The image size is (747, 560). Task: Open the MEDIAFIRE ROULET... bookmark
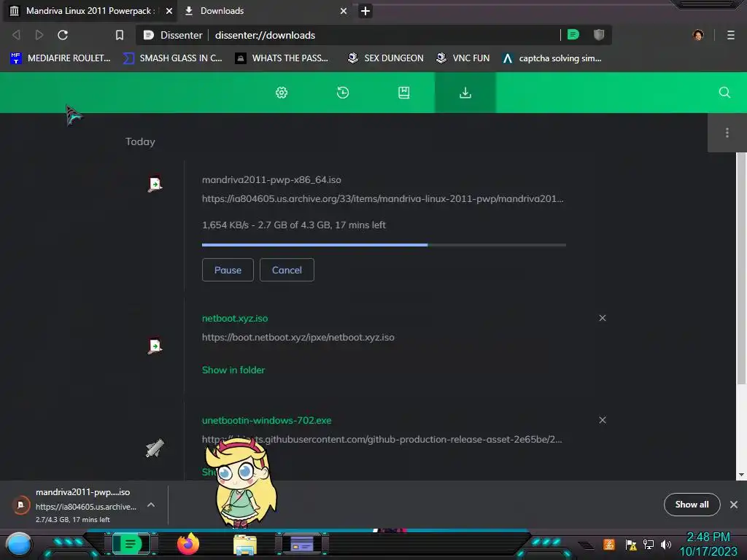pos(60,58)
